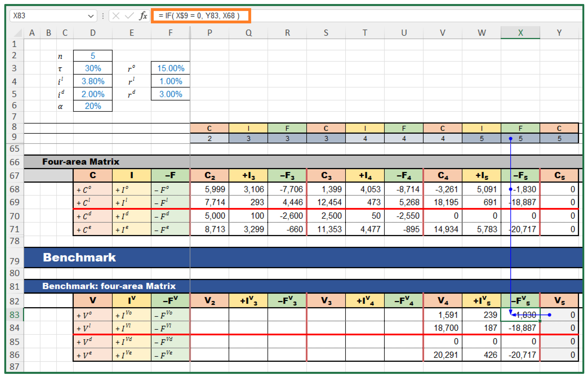
Task: Select row 83 header
Action: click(x=14, y=315)
